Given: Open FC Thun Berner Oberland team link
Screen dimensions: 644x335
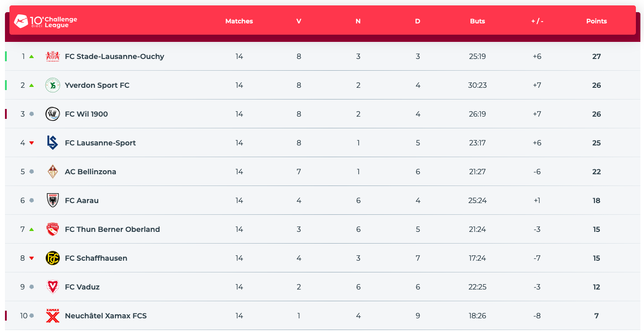Looking at the screenshot, I should (112, 229).
